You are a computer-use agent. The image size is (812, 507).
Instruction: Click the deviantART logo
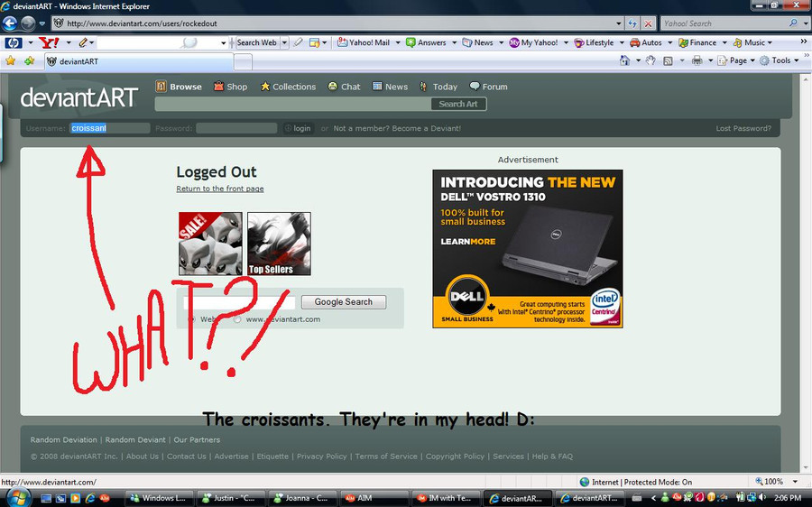[79, 97]
